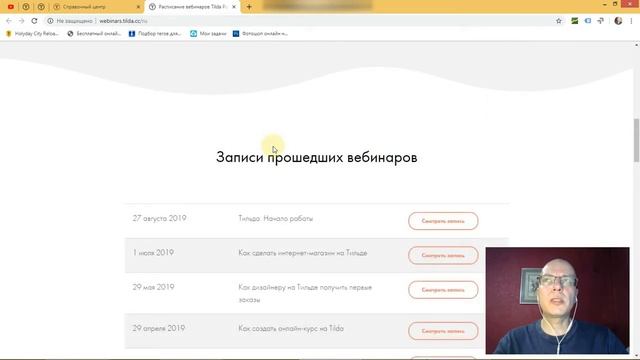This screenshot has height=360, width=640.
Task: Click the site info 'not secure' icon
Action: 50,21
